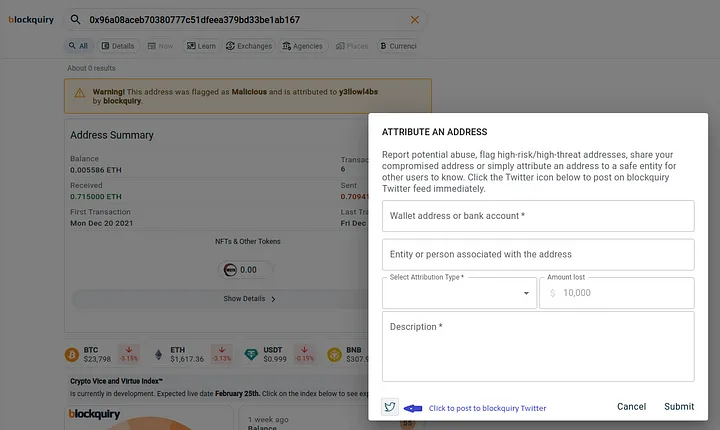This screenshot has width=720, height=430.
Task: Cancel the attribute address dialog
Action: point(631,407)
